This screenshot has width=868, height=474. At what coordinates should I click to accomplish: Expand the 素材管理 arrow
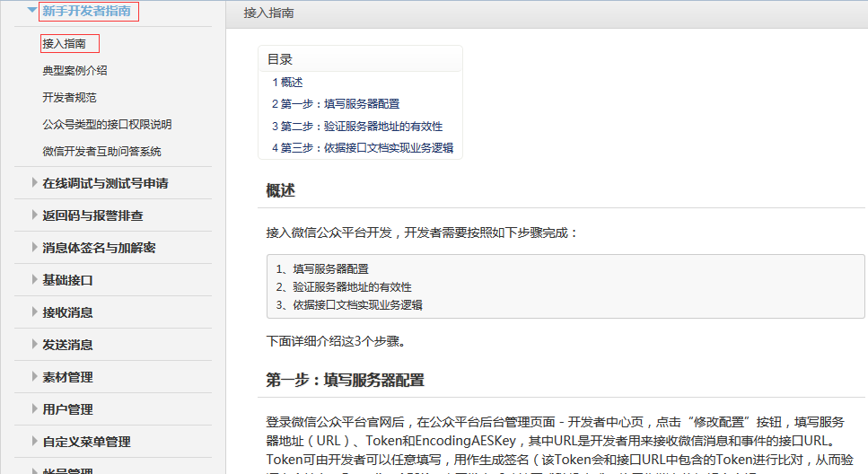coord(34,376)
